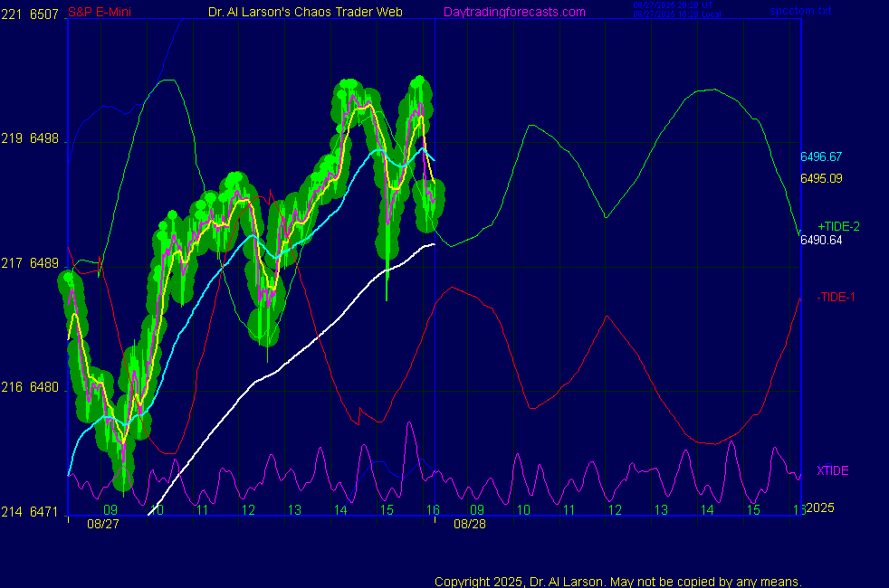
Task: Select the S&P E-Mini label
Action: [99, 12]
